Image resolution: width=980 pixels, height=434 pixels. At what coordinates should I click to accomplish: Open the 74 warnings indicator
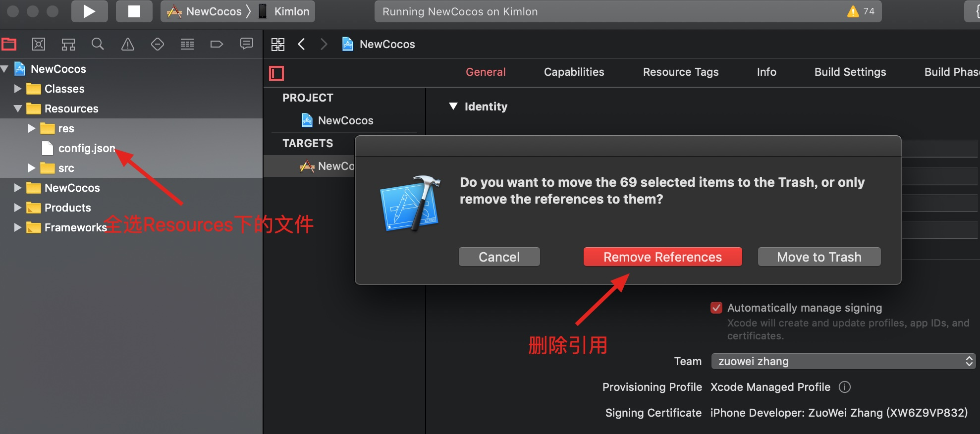click(861, 11)
